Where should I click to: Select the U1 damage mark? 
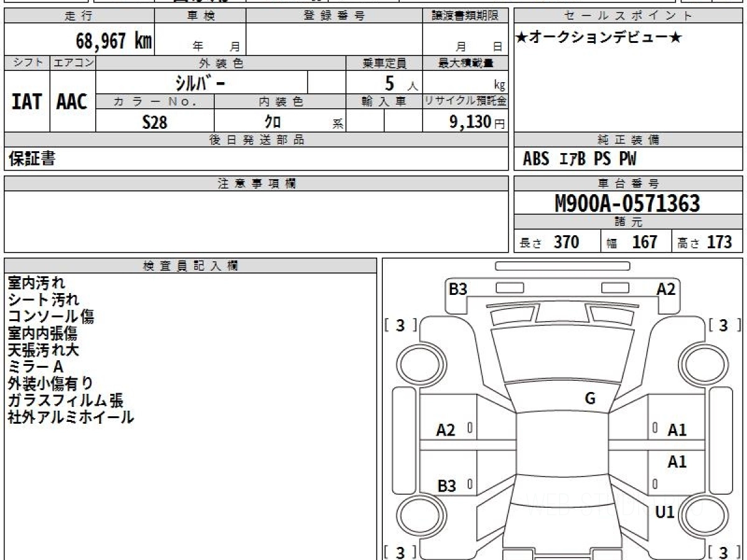tap(665, 512)
